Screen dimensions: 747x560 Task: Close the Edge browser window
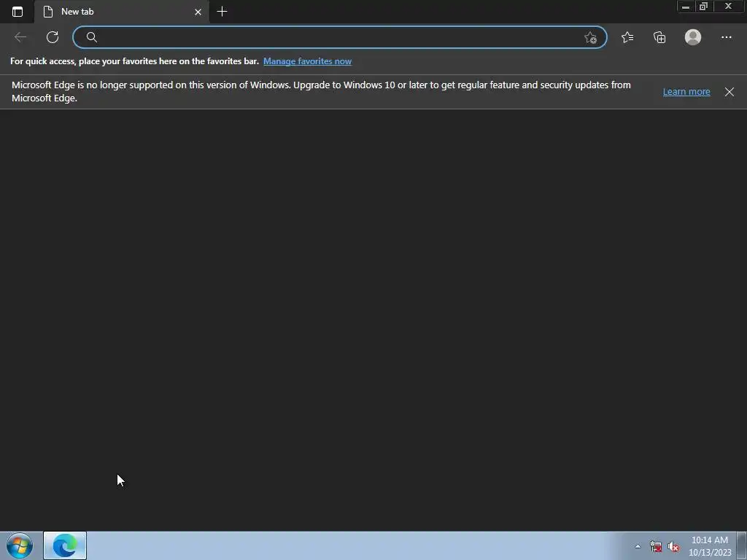[x=729, y=6]
